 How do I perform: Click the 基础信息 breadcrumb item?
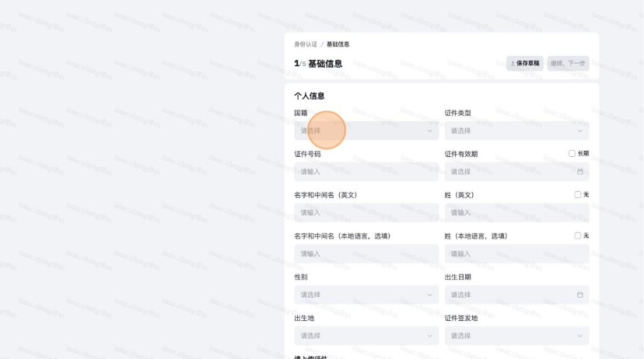338,44
